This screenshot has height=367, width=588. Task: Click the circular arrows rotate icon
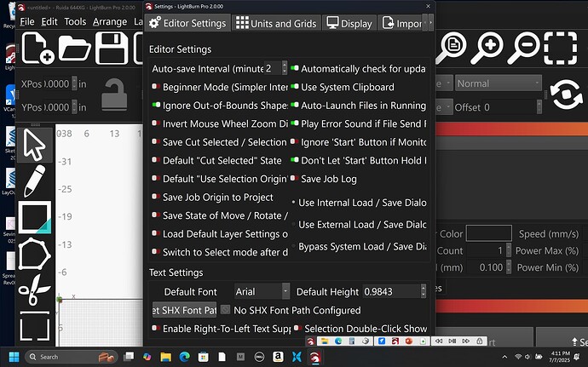click(x=566, y=95)
